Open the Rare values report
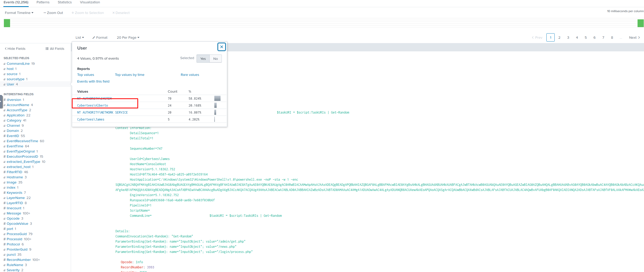 pos(190,75)
